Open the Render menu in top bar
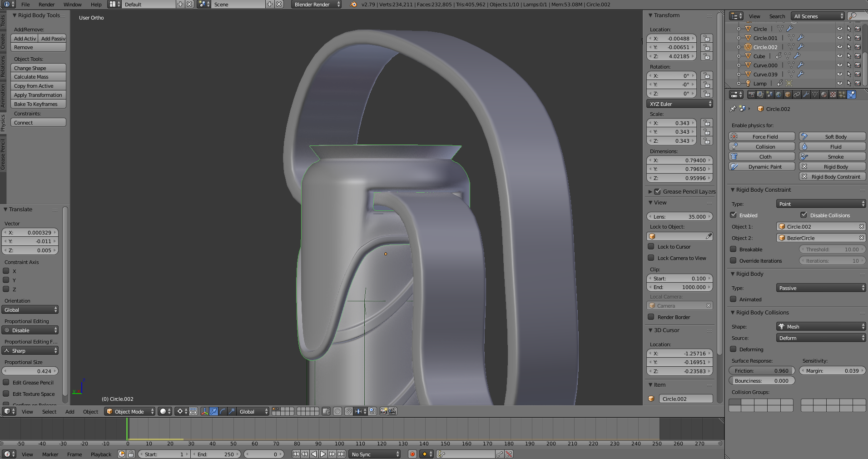Screen dimensions: 868x459 pos(46,5)
